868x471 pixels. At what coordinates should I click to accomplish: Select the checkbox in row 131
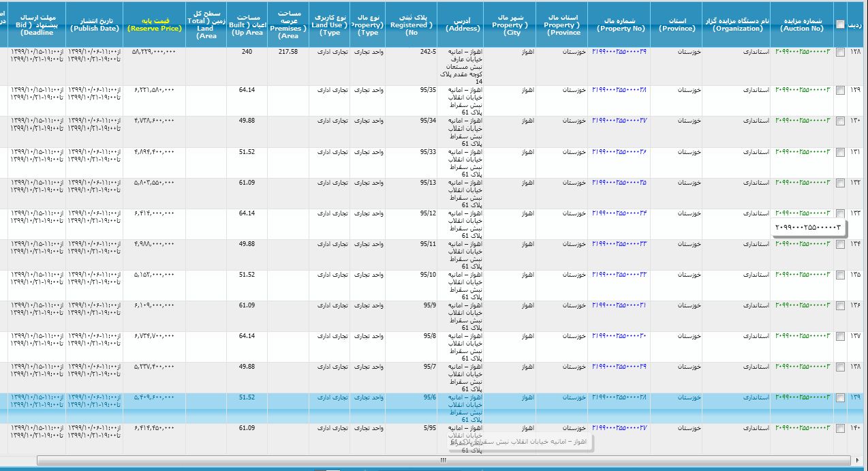tap(840, 152)
